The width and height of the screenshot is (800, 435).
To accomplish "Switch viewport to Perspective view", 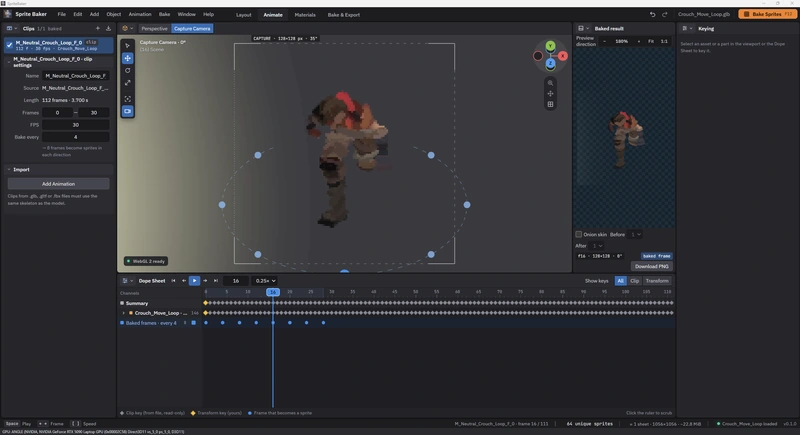I will (x=154, y=29).
